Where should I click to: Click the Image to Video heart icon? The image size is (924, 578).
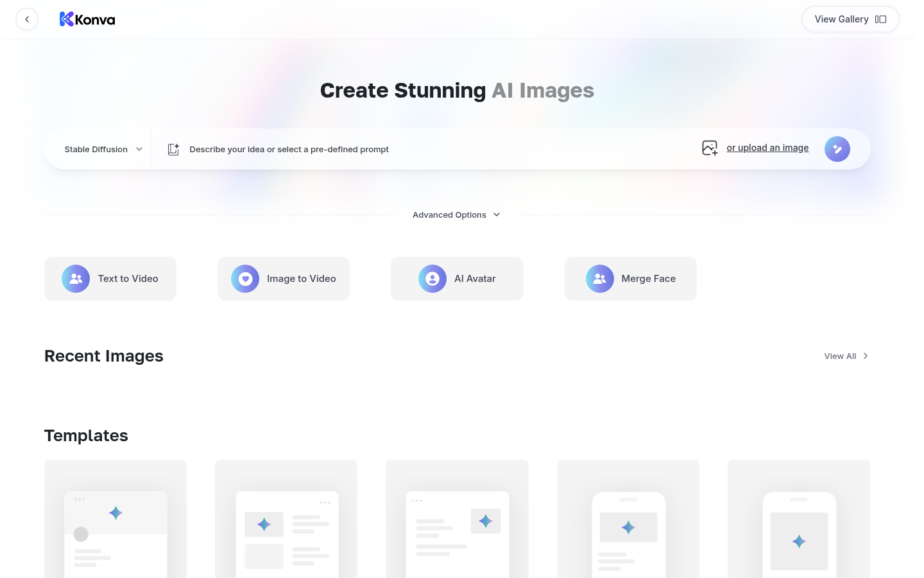click(x=245, y=279)
